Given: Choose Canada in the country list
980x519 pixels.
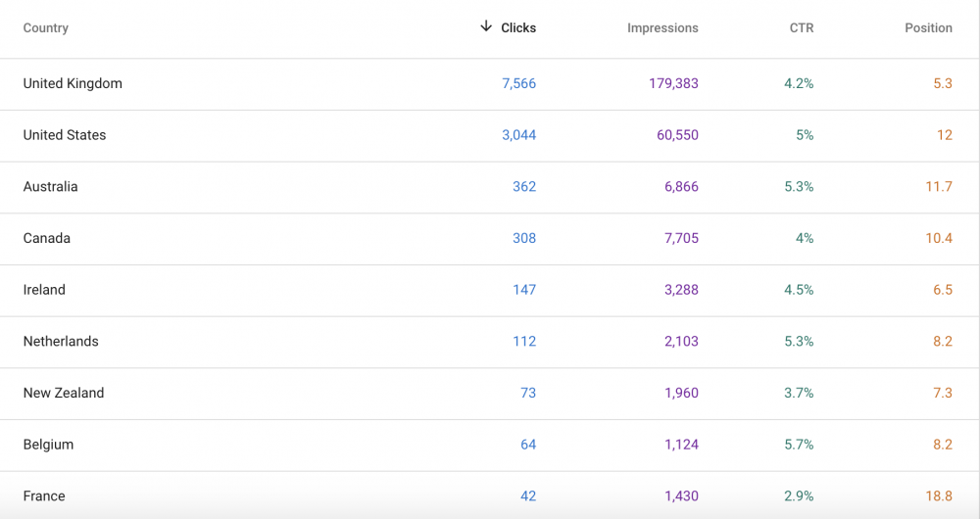Looking at the screenshot, I should pos(47,239).
